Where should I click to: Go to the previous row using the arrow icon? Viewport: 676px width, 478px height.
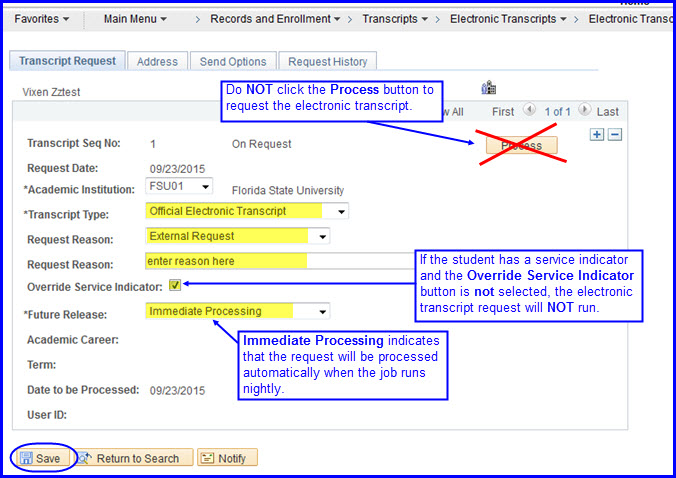click(x=529, y=109)
